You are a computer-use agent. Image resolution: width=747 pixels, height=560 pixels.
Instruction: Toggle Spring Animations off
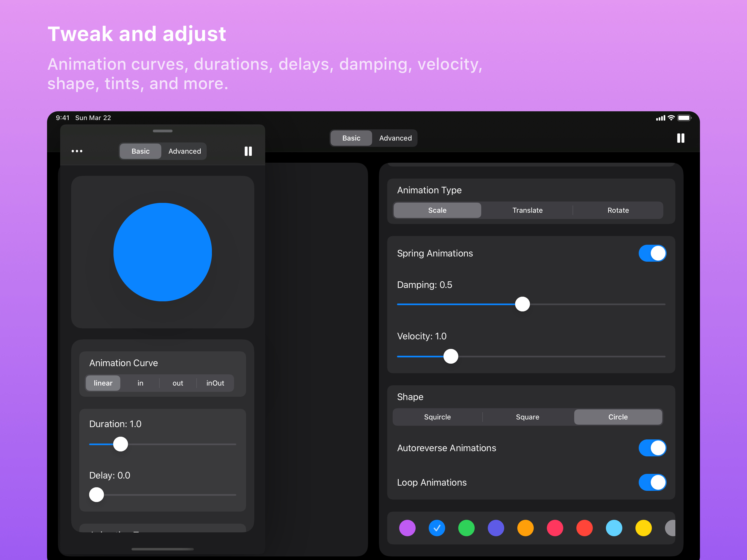click(x=652, y=253)
